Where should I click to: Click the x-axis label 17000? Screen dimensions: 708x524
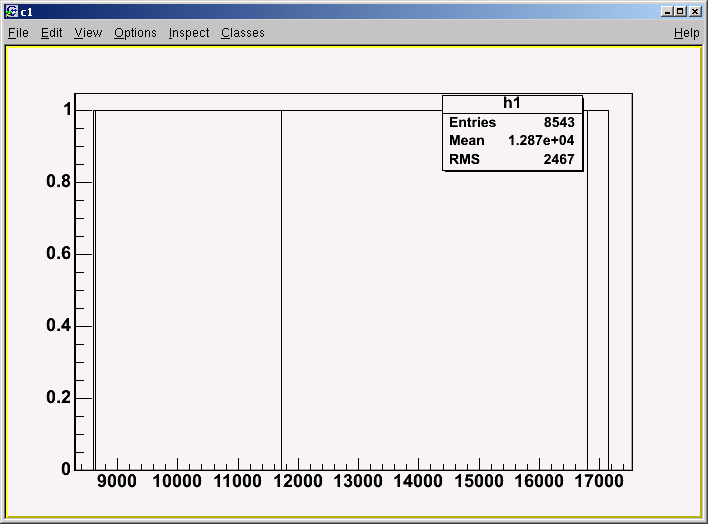(599, 481)
